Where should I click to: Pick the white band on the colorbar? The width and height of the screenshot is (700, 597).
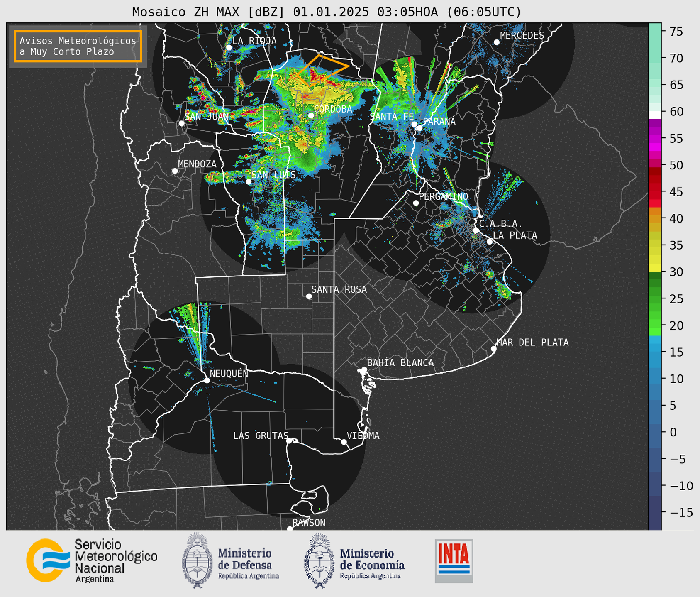[655, 115]
